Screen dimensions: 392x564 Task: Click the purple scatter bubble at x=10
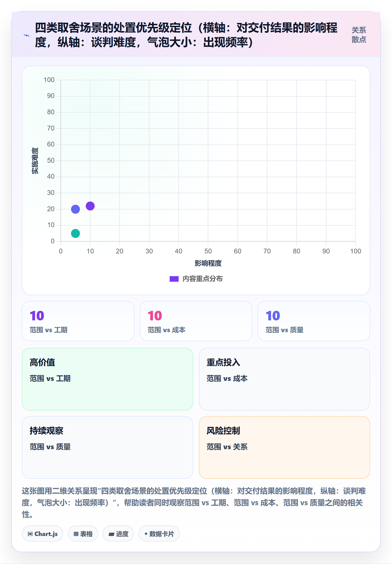pos(90,206)
